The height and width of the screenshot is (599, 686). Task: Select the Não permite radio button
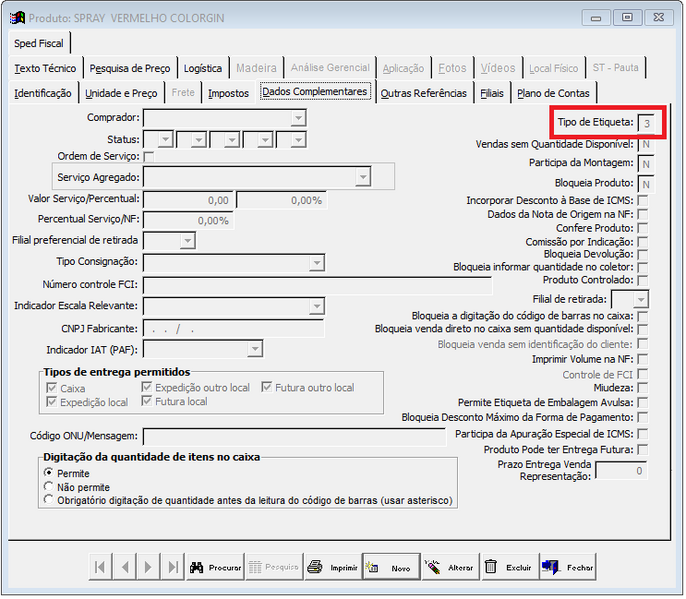pos(49,487)
